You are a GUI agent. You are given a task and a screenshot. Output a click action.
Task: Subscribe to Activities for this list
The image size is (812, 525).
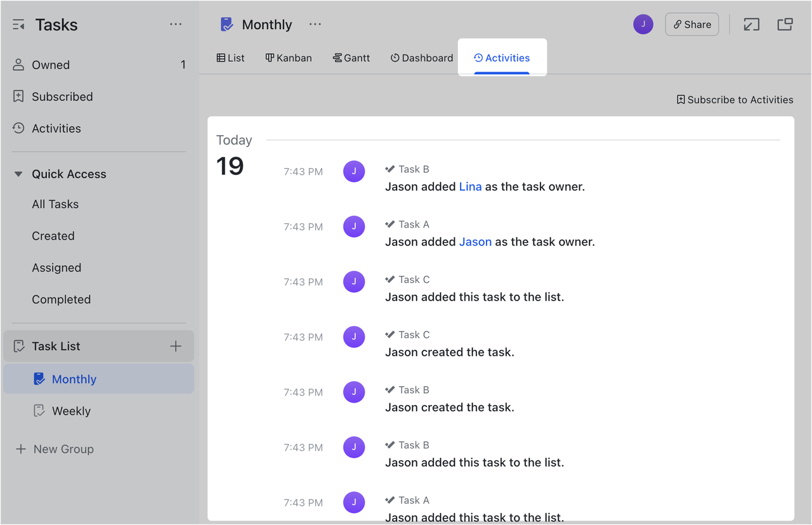pyautogui.click(x=735, y=100)
